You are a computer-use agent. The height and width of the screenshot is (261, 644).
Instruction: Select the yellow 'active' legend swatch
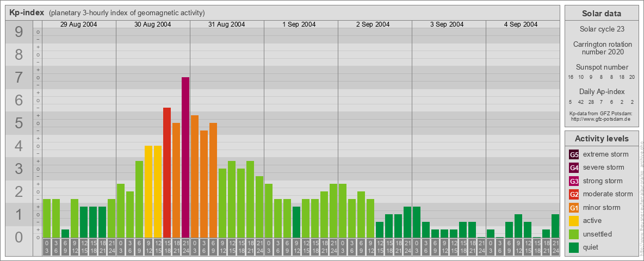pyautogui.click(x=574, y=221)
